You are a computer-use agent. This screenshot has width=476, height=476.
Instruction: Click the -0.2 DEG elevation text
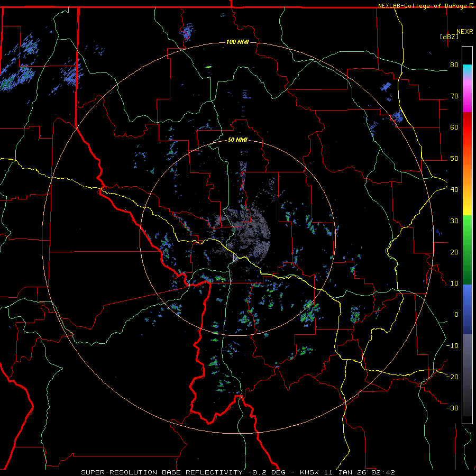267,472
